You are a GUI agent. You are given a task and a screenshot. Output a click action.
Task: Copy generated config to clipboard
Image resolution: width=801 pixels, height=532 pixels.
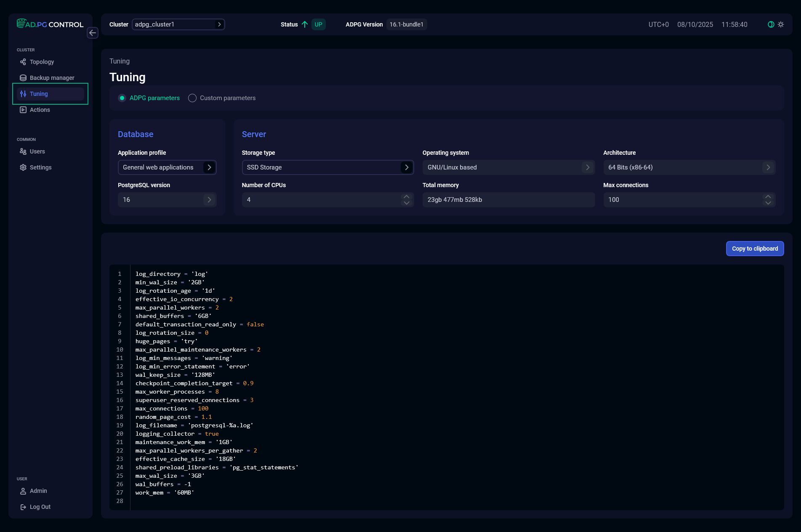[754, 249]
